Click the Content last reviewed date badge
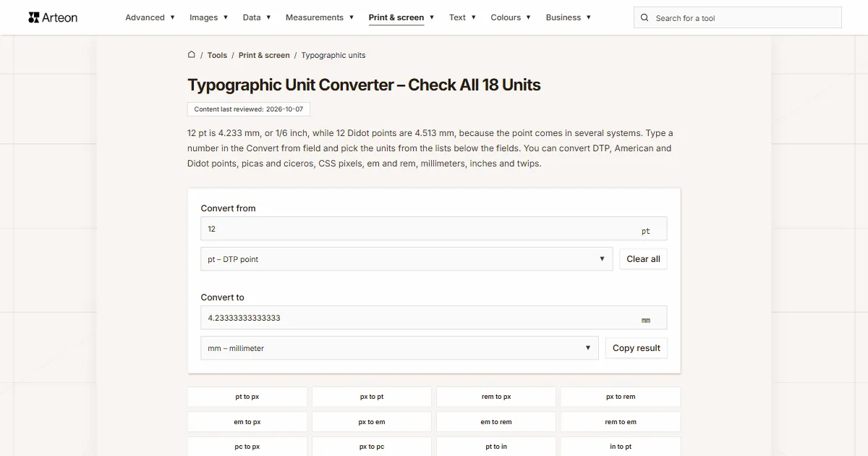The height and width of the screenshot is (456, 868). click(x=249, y=109)
